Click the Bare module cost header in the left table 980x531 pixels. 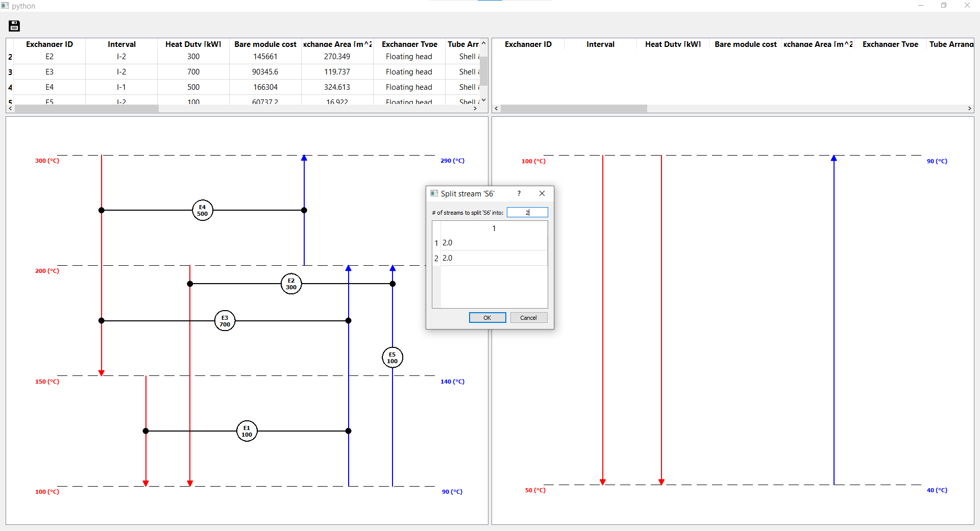coord(265,44)
